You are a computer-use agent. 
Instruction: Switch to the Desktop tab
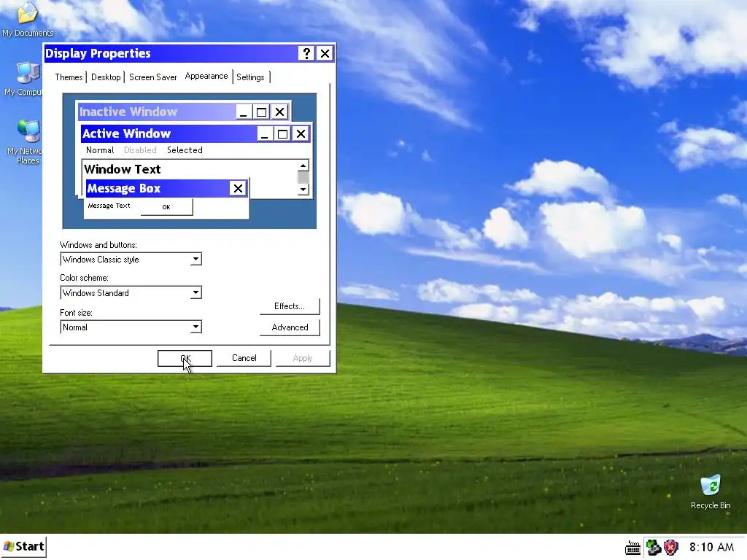pyautogui.click(x=106, y=77)
